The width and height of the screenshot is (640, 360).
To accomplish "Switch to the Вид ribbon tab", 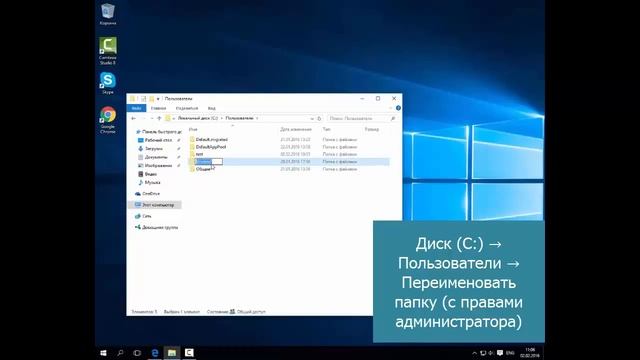I will 211,108.
